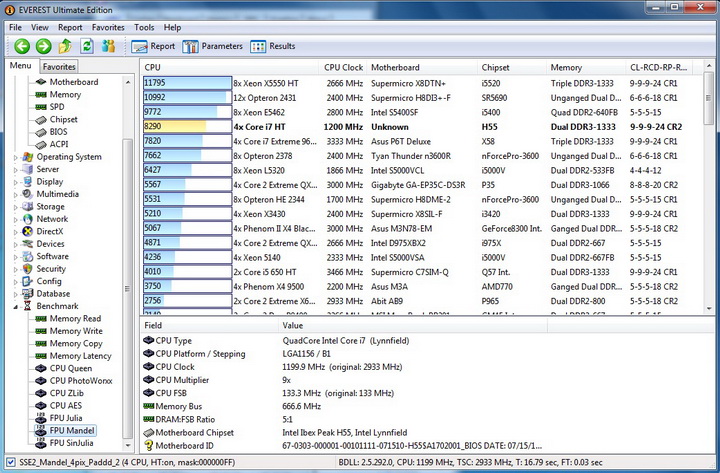Expand the Storage tree node
The image size is (720, 473).
(x=16, y=207)
